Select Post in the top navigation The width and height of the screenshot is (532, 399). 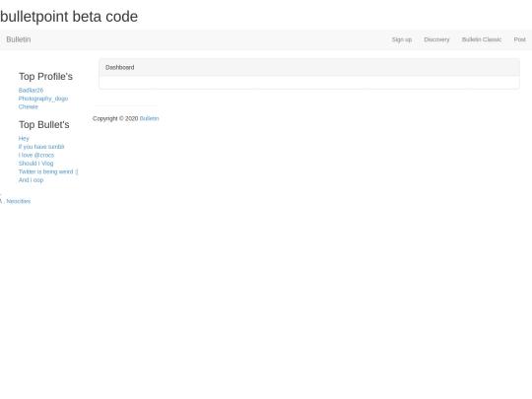519,39
